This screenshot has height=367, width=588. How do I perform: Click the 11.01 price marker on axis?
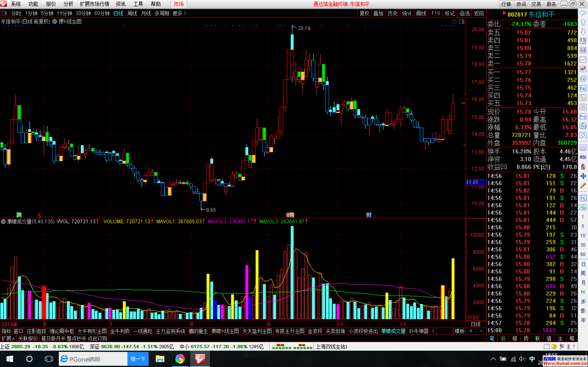click(476, 182)
